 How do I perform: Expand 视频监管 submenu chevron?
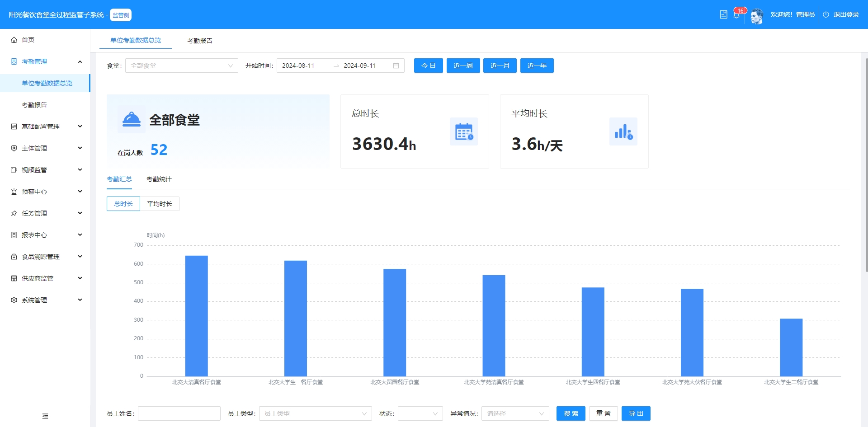click(x=80, y=170)
